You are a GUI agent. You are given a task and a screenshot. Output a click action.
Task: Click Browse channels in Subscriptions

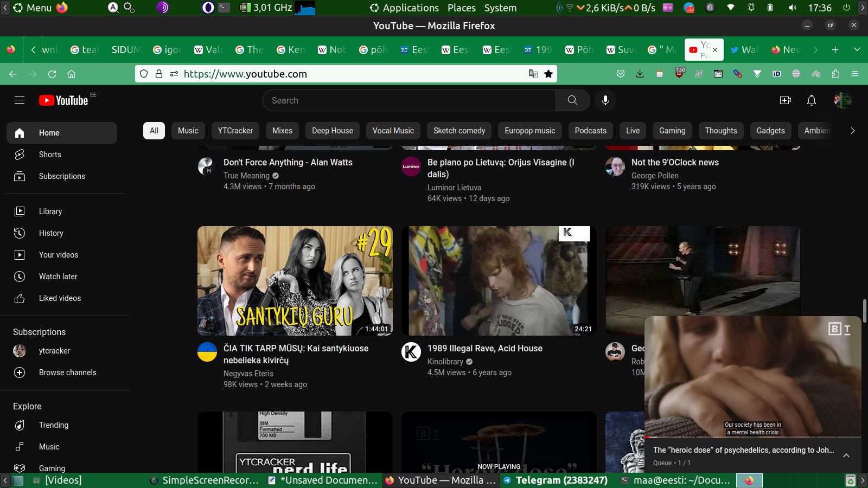click(x=67, y=373)
